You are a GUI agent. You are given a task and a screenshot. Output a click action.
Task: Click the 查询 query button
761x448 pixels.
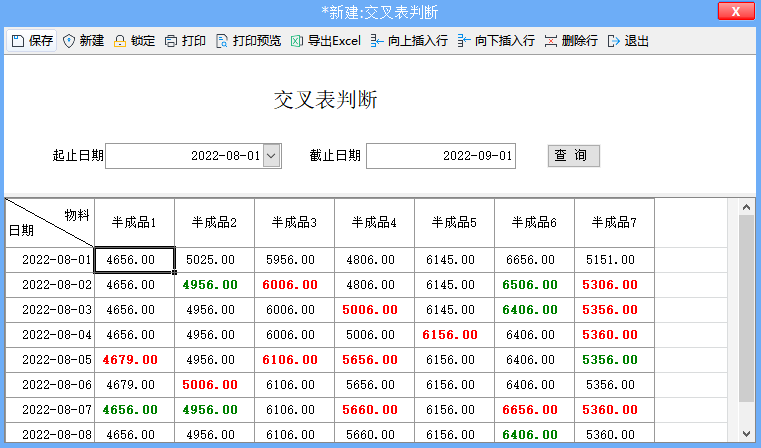574,156
